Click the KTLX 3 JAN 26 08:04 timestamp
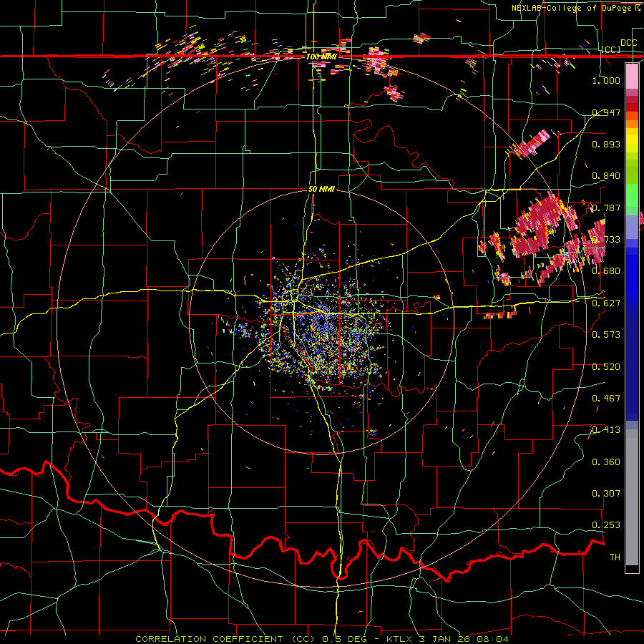This screenshot has width=644, height=644. pos(447,639)
